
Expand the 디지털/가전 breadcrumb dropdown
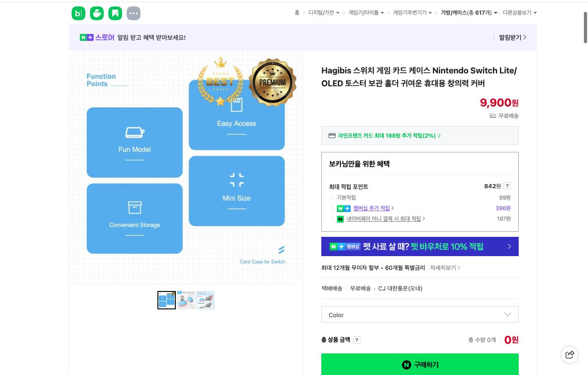(x=323, y=13)
